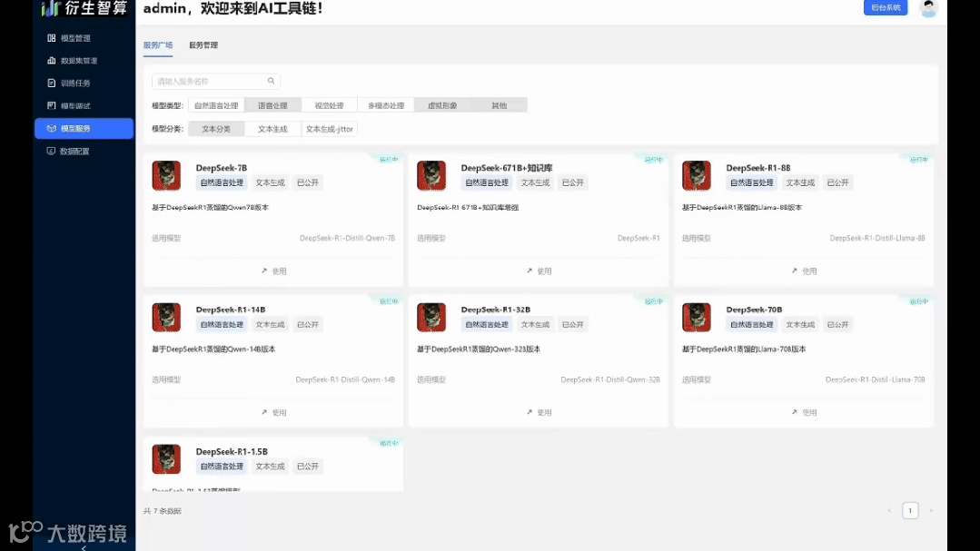Select the 文本生成 model category filter
This screenshot has height=551, width=980.
[273, 129]
